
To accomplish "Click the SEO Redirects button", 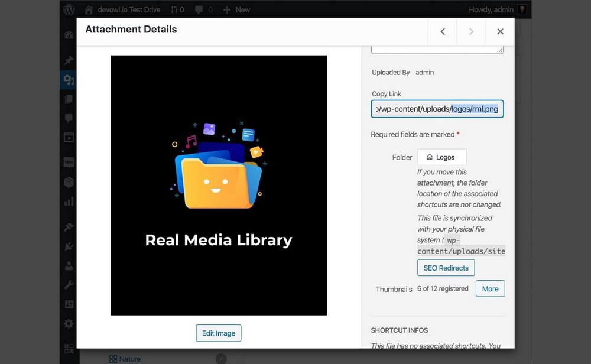I will pyautogui.click(x=446, y=268).
